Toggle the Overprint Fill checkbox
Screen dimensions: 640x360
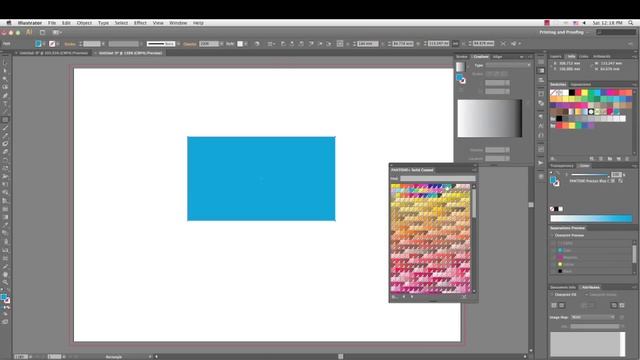point(552,295)
